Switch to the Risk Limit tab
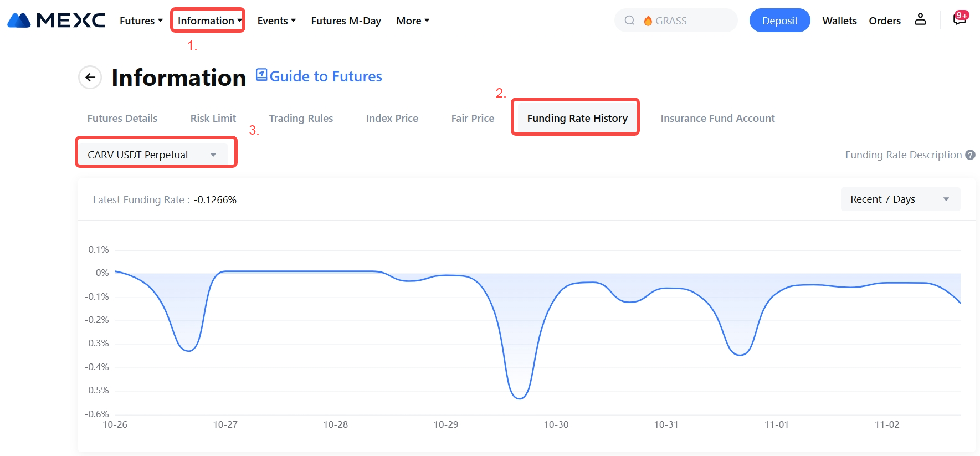This screenshot has height=456, width=980. (x=213, y=118)
